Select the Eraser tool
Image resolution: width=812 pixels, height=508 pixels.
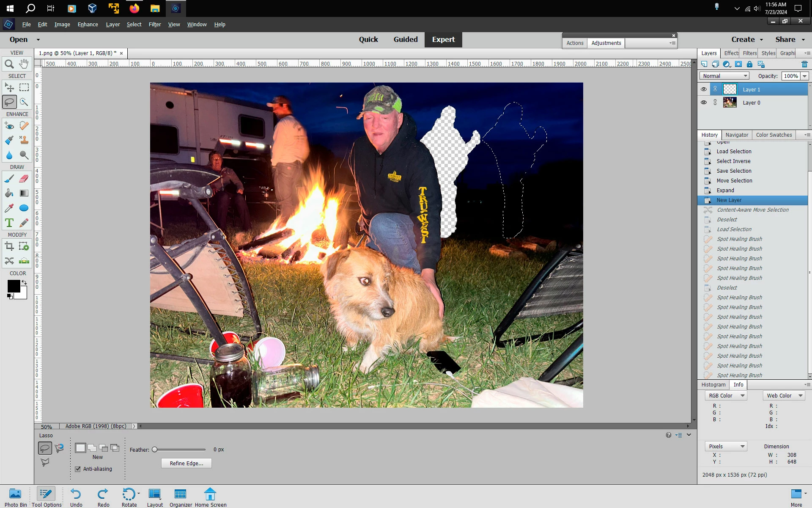[24, 179]
